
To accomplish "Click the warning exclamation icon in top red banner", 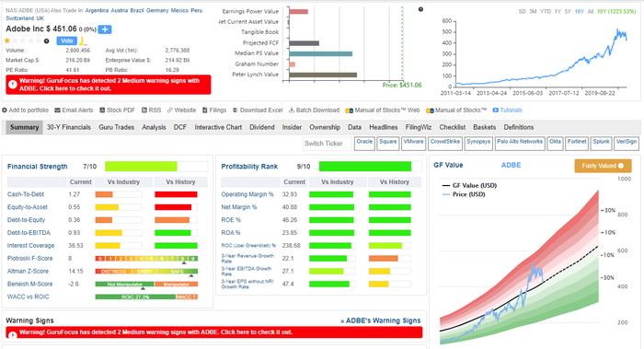I will [x=12, y=85].
